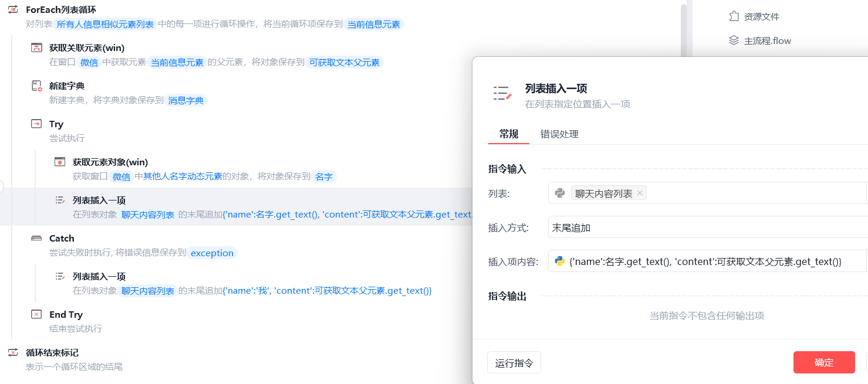Remove the 聊天内容列表 tag with its X

[640, 193]
